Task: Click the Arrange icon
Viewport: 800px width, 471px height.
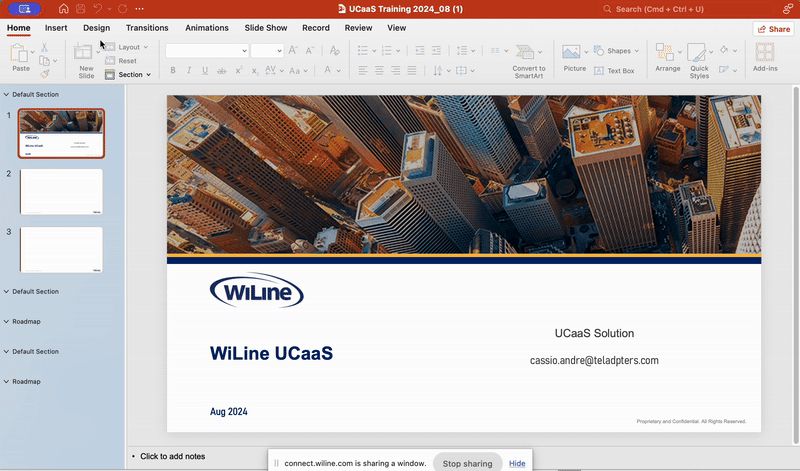Action: [664, 52]
